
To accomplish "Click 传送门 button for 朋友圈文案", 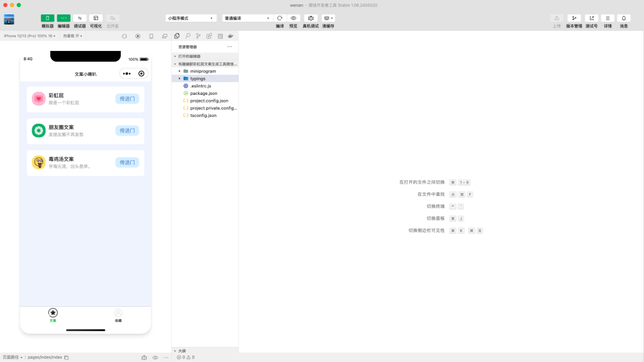I will coord(127,131).
